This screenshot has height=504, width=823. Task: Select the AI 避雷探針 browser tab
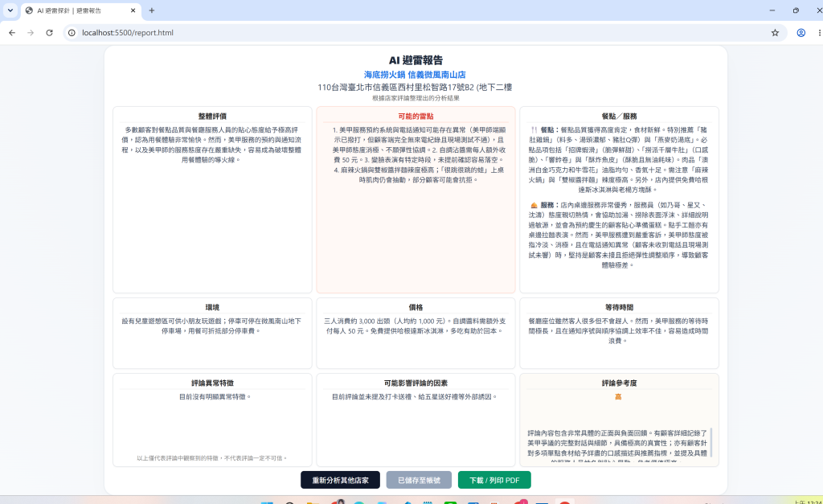tap(80, 10)
